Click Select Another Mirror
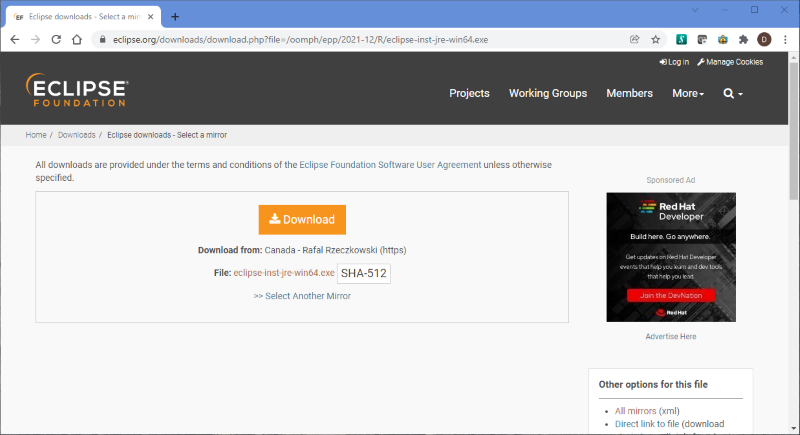This screenshot has width=800, height=435. point(302,296)
